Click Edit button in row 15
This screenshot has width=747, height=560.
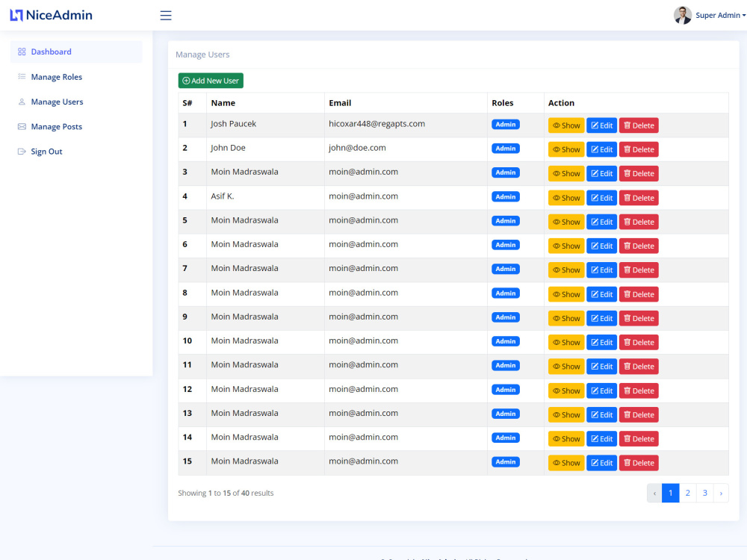pyautogui.click(x=601, y=463)
